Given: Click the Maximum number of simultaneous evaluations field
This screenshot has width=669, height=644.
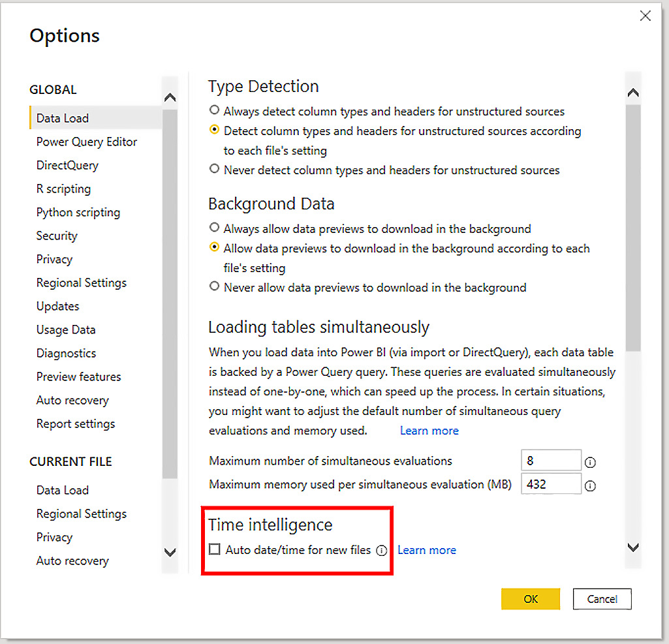Looking at the screenshot, I should pos(551,461).
